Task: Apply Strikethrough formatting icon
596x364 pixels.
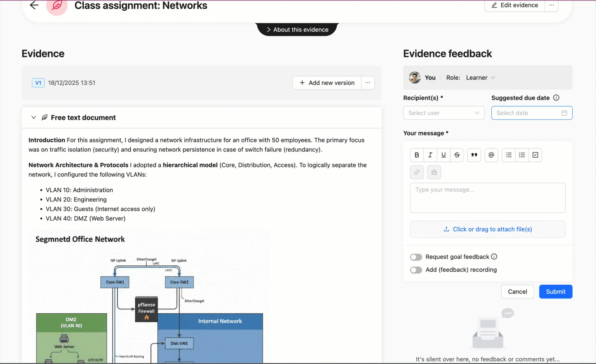Action: 457,155
